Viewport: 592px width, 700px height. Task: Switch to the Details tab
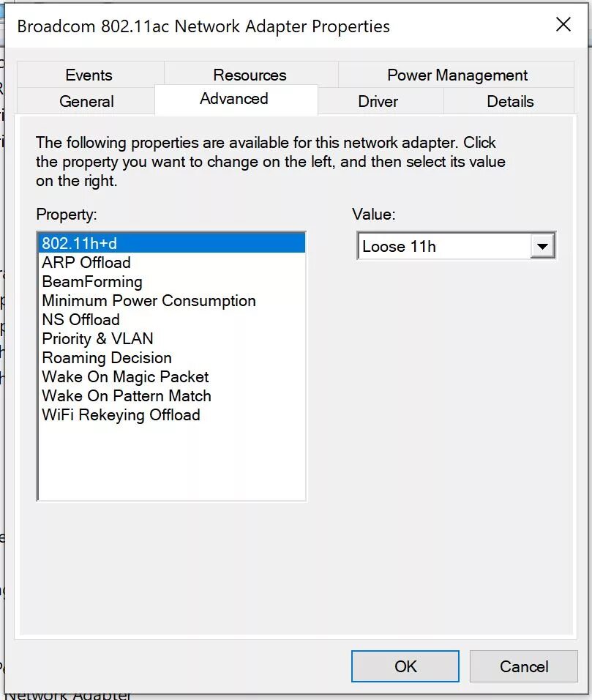pos(510,101)
